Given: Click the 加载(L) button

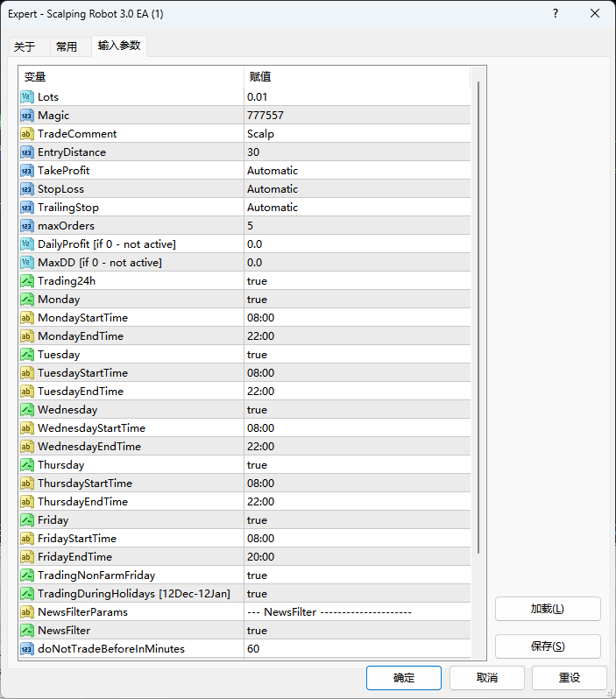Looking at the screenshot, I should pyautogui.click(x=548, y=609).
